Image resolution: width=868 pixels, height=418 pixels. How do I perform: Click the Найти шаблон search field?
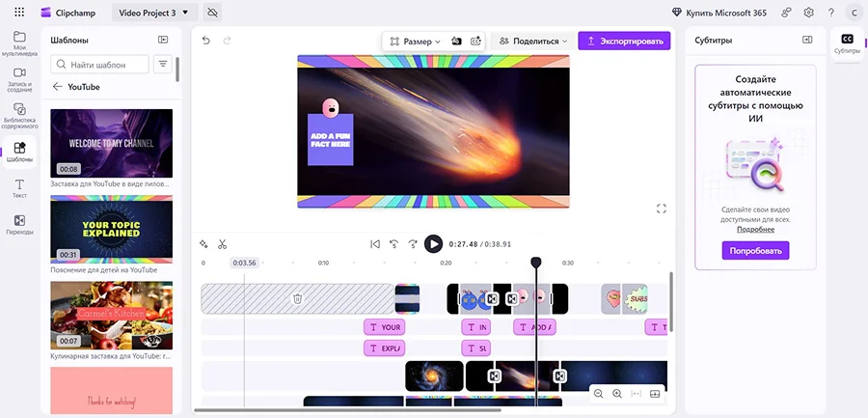99,65
